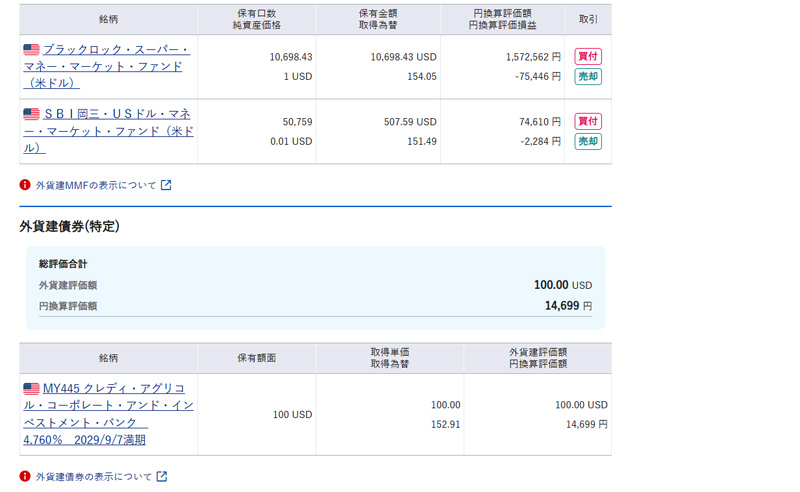Click external-link icon beside 外貨建MMFの表示について

click(166, 185)
